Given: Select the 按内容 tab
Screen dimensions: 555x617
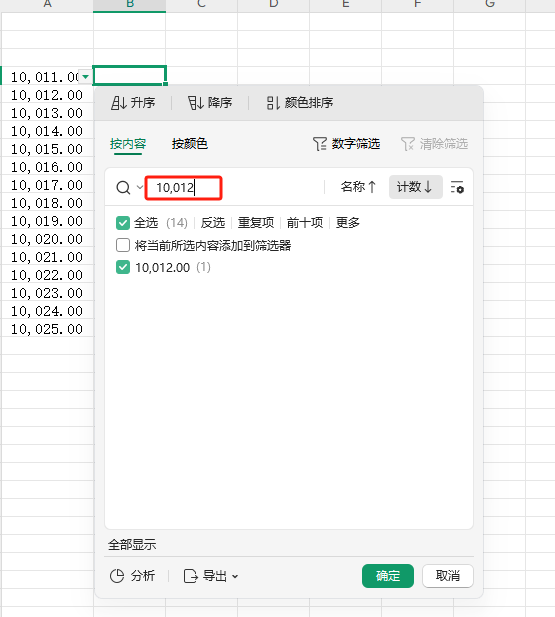Looking at the screenshot, I should (x=128, y=144).
